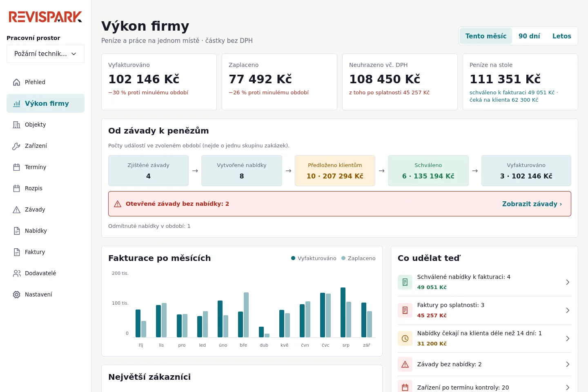The width and height of the screenshot is (588, 392).
Task: Click the 102 146 Kč Vyfakturováno stat card
Action: [x=159, y=82]
